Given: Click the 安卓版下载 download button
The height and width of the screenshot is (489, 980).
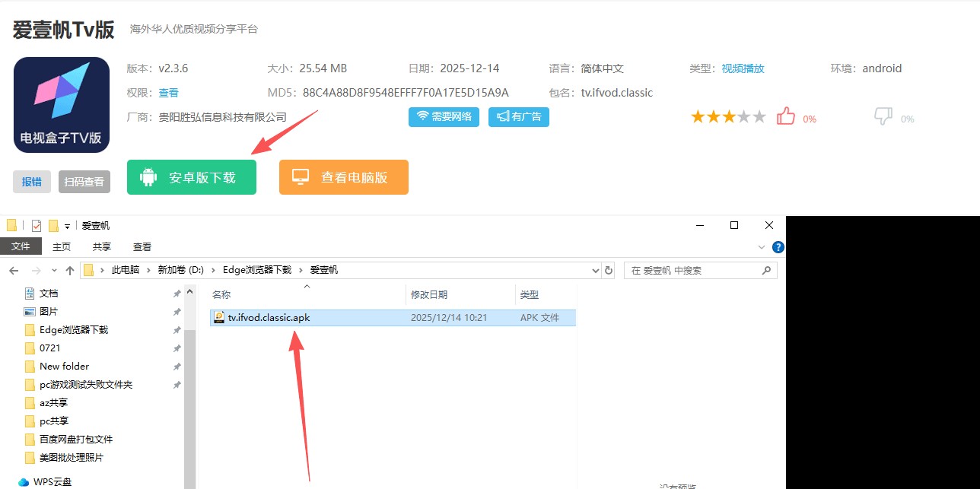Looking at the screenshot, I should pyautogui.click(x=192, y=177).
